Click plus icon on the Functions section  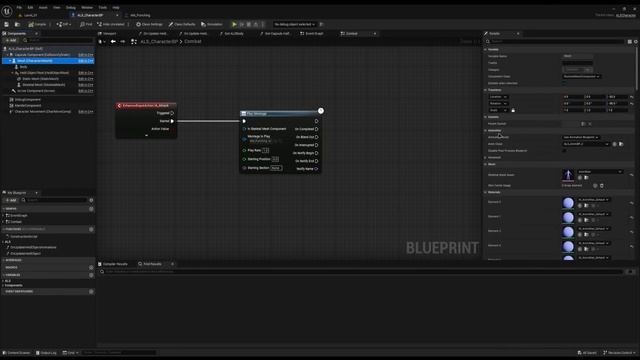[x=91, y=229]
